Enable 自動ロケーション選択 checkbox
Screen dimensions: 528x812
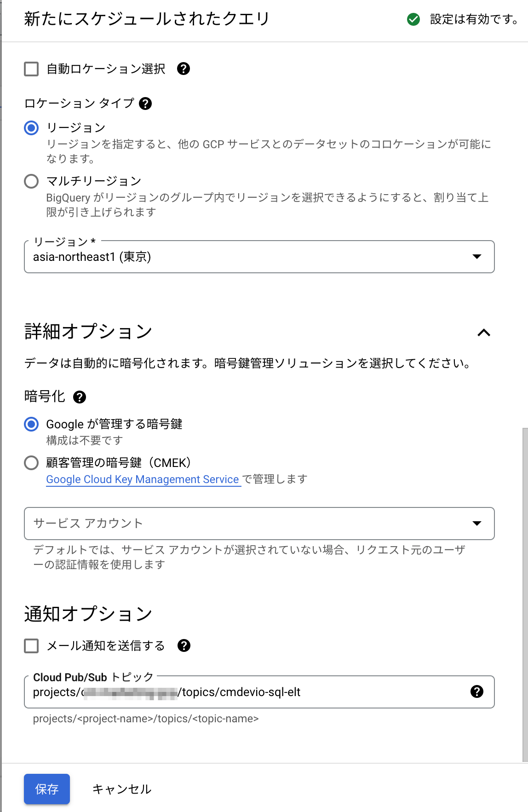[x=31, y=69]
